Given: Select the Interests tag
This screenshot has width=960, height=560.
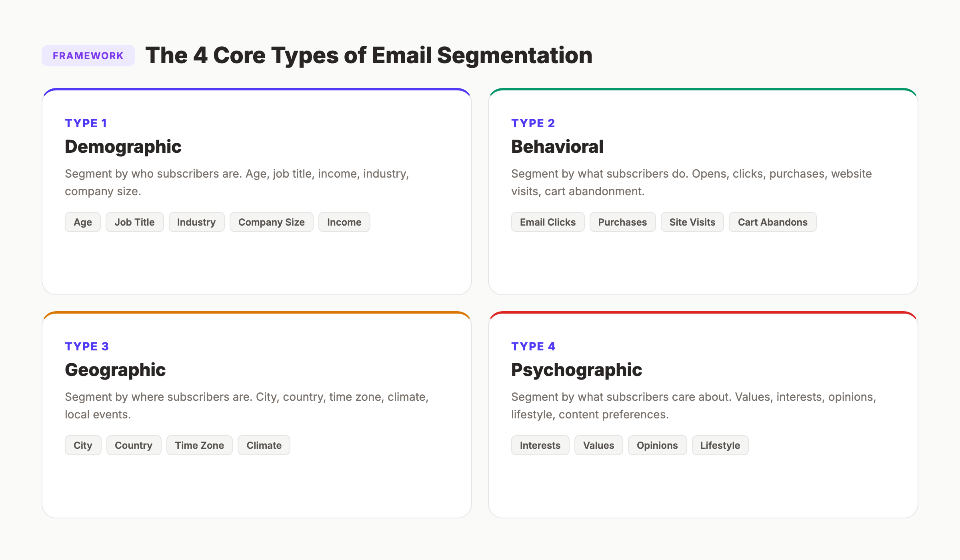Looking at the screenshot, I should click(540, 445).
